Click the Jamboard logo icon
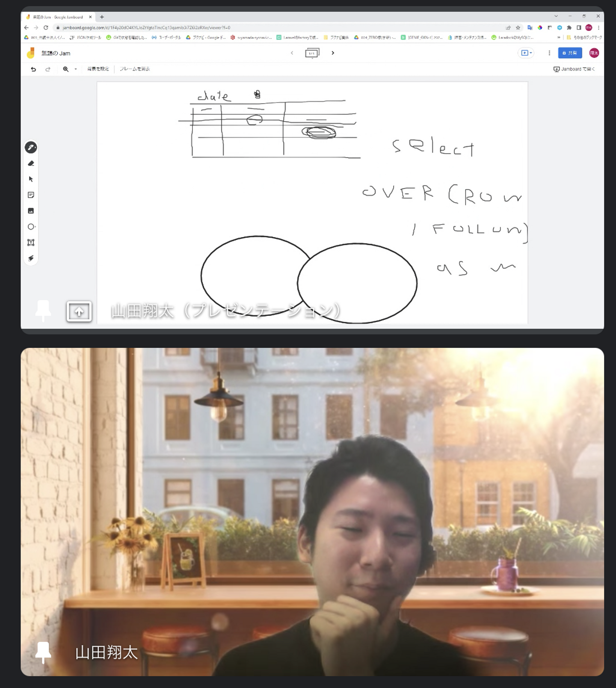The height and width of the screenshot is (688, 616). (x=31, y=53)
